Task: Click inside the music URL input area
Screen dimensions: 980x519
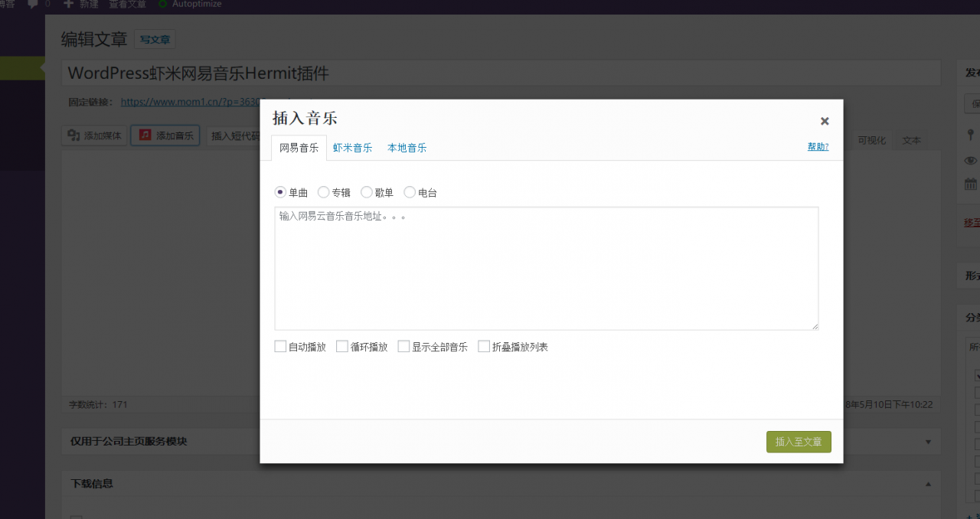Action: click(546, 268)
